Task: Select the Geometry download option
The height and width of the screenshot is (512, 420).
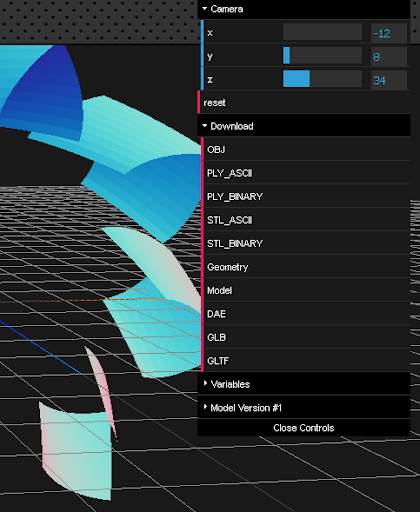Action: (x=307, y=267)
